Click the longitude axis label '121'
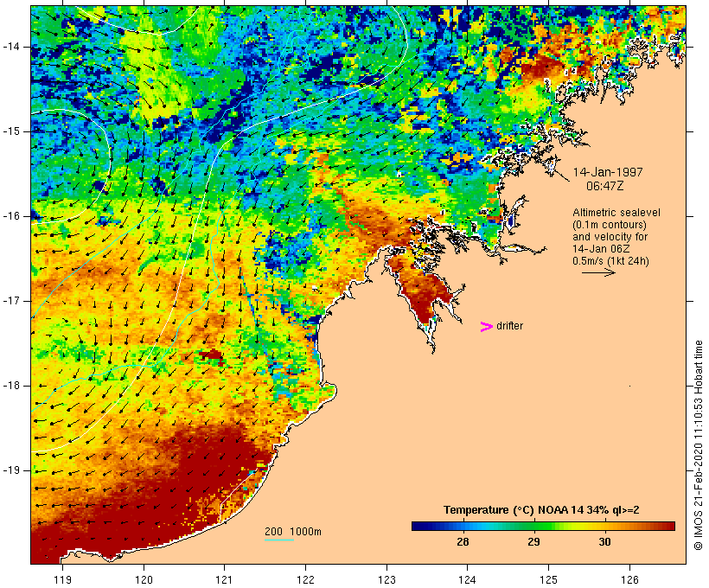Image resolution: width=709 pixels, height=588 pixels. [224, 579]
